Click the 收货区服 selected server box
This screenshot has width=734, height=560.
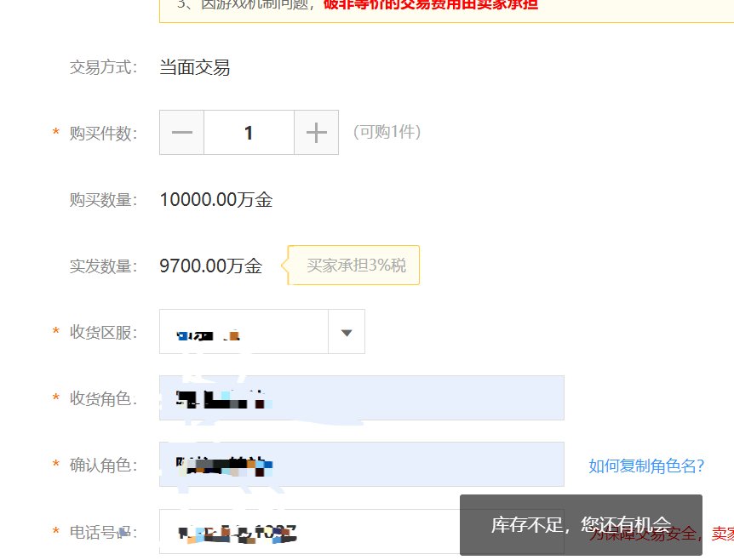click(244, 332)
